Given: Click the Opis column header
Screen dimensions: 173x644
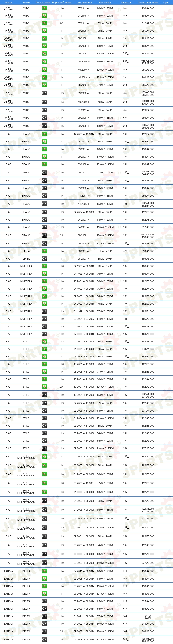Looking at the screenshot, I should pyautogui.click(x=166, y=2).
